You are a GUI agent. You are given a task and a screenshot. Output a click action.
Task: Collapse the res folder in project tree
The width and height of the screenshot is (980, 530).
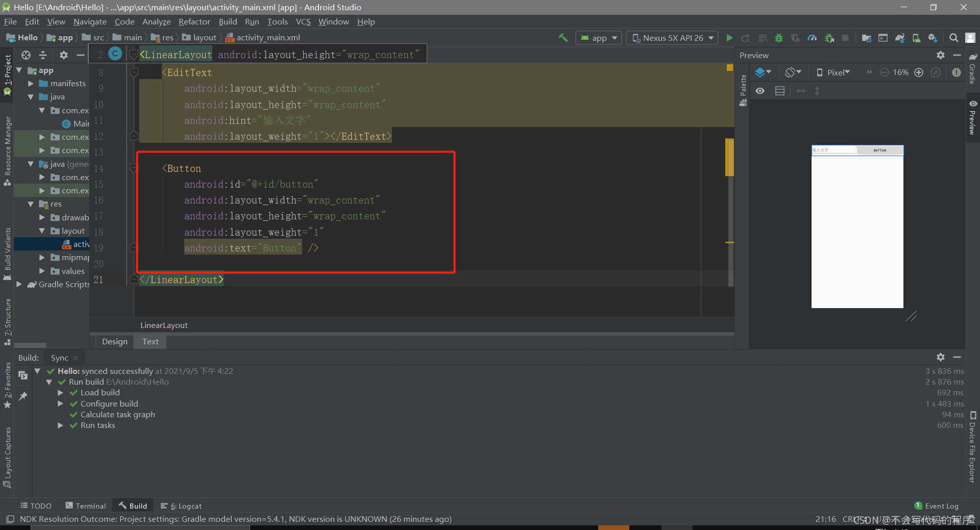tap(31, 204)
